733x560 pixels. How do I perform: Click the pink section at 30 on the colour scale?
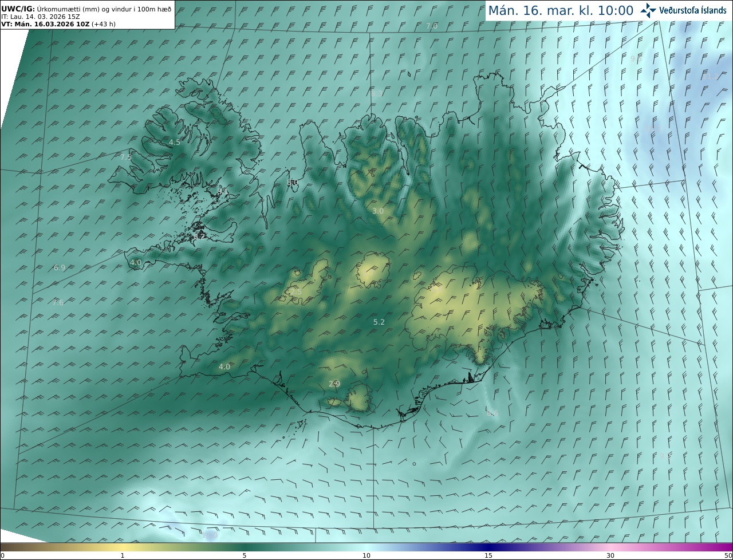click(610, 547)
